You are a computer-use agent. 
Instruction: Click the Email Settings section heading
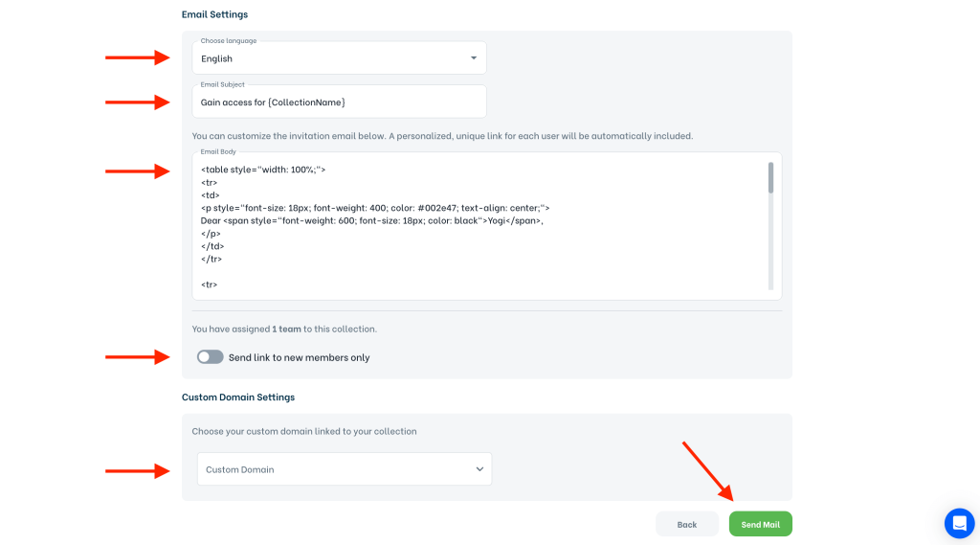pyautogui.click(x=214, y=14)
